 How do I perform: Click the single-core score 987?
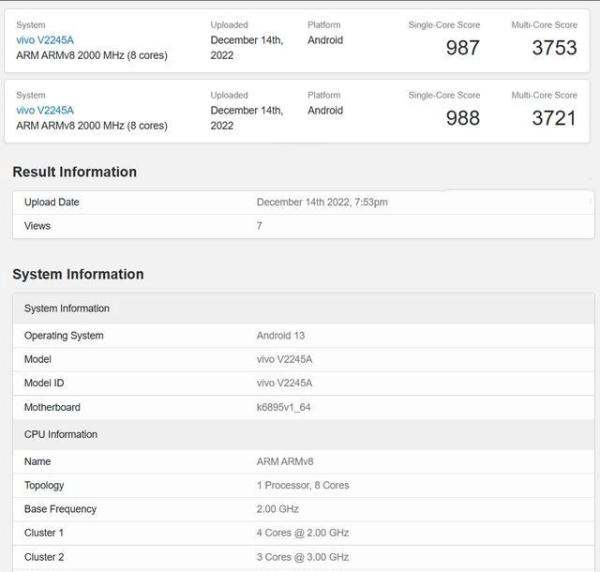(x=462, y=47)
